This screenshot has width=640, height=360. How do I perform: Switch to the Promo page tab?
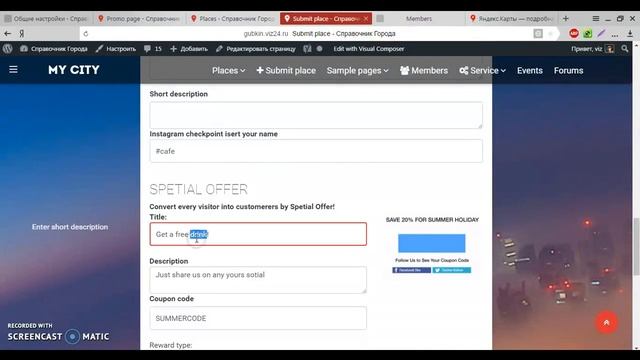click(140, 18)
